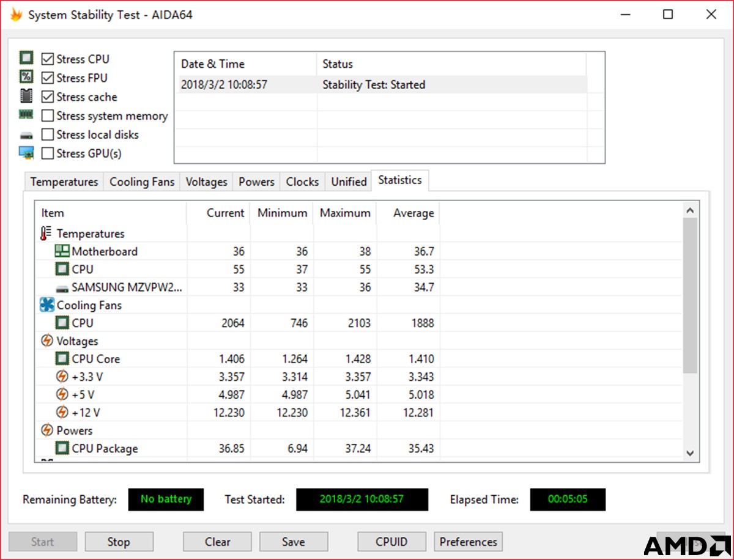Image resolution: width=734 pixels, height=560 pixels.
Task: Click the Stress cache chip icon
Action: 26,96
